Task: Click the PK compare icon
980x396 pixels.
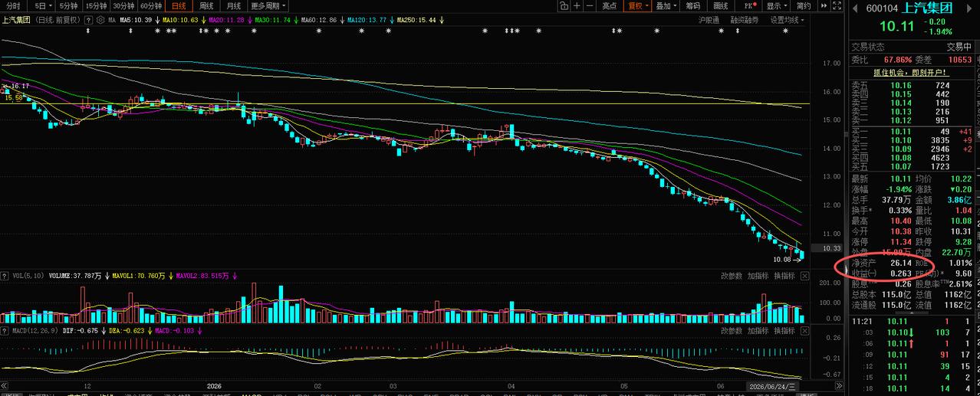Action: [750, 6]
